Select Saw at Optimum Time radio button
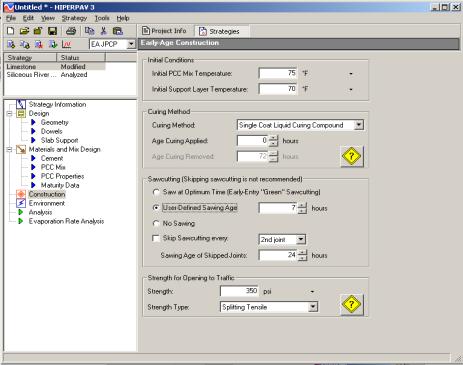The width and height of the screenshot is (463, 365). tap(156, 192)
